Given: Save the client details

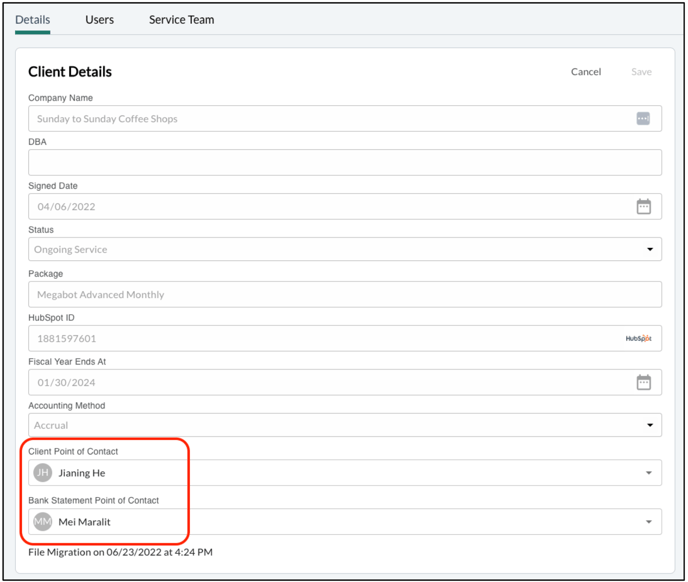Looking at the screenshot, I should (x=641, y=72).
